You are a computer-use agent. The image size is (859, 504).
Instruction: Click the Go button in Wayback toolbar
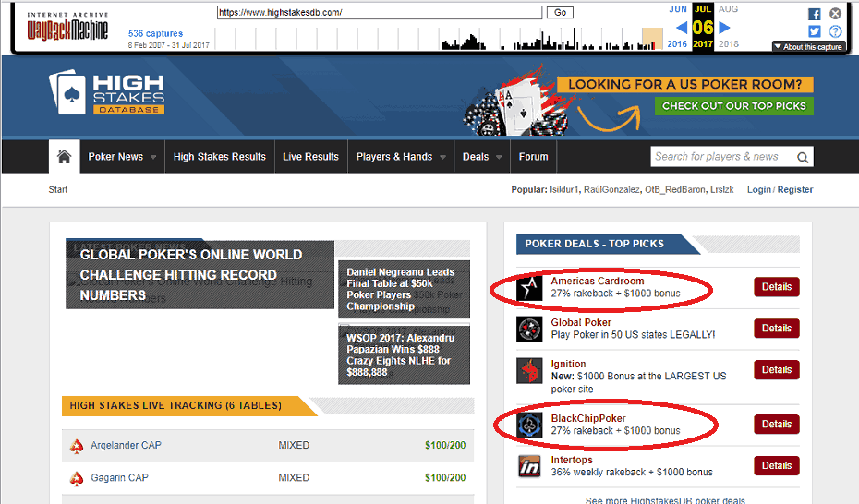pyautogui.click(x=560, y=12)
